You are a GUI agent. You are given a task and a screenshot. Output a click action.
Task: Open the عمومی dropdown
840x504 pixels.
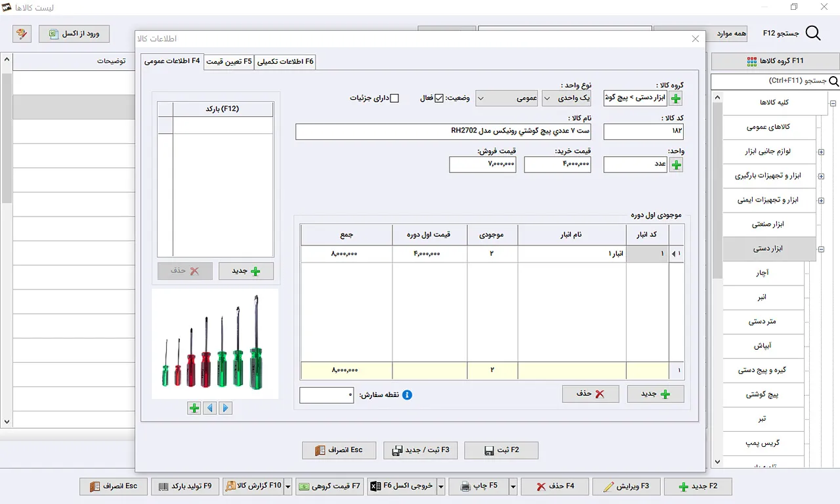(x=507, y=98)
